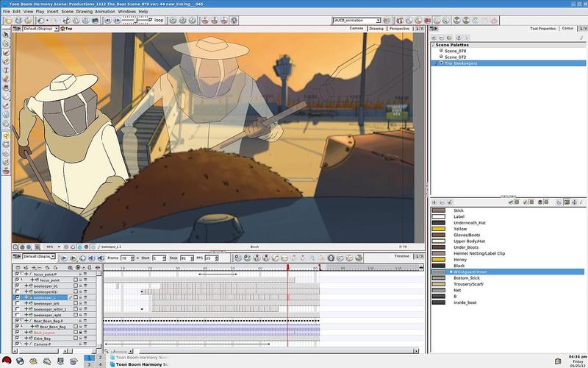Click the Red Hat start menu icon
The image size is (588, 368).
click(x=7, y=361)
